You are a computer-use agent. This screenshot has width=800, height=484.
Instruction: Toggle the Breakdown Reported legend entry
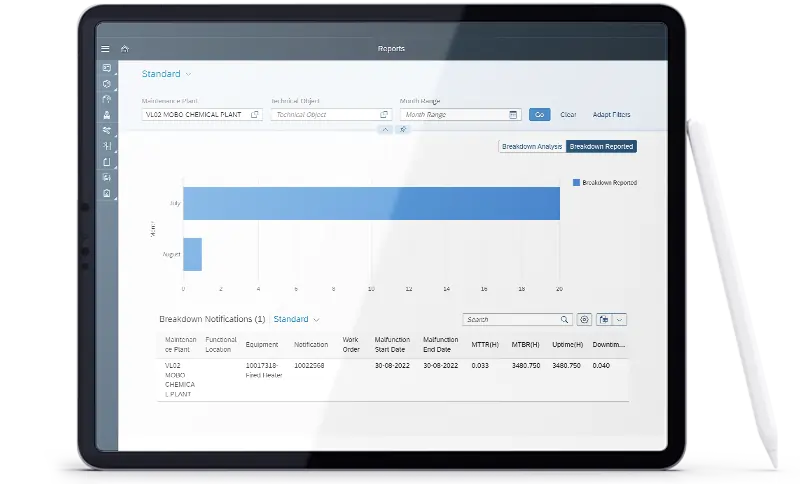tap(605, 183)
